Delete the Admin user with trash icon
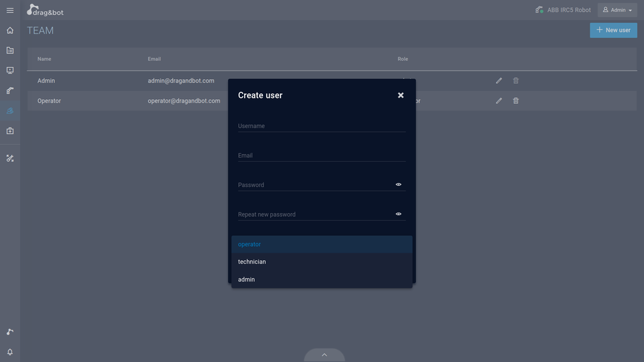Image resolution: width=644 pixels, height=362 pixels. (x=516, y=81)
